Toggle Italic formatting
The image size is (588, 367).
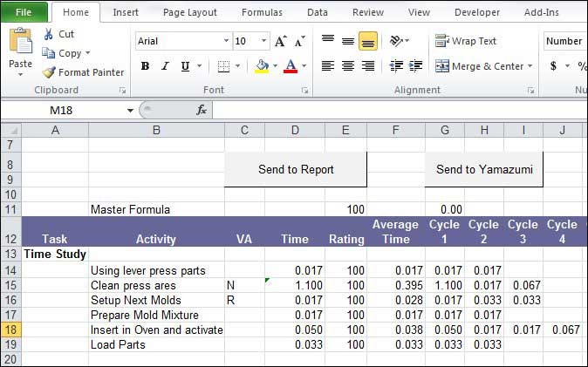(x=165, y=66)
